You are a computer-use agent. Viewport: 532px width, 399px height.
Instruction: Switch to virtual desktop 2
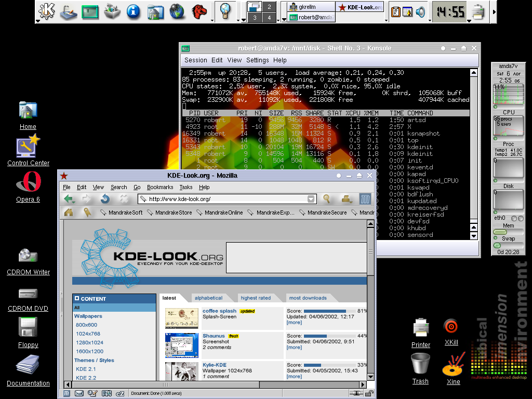click(270, 6)
